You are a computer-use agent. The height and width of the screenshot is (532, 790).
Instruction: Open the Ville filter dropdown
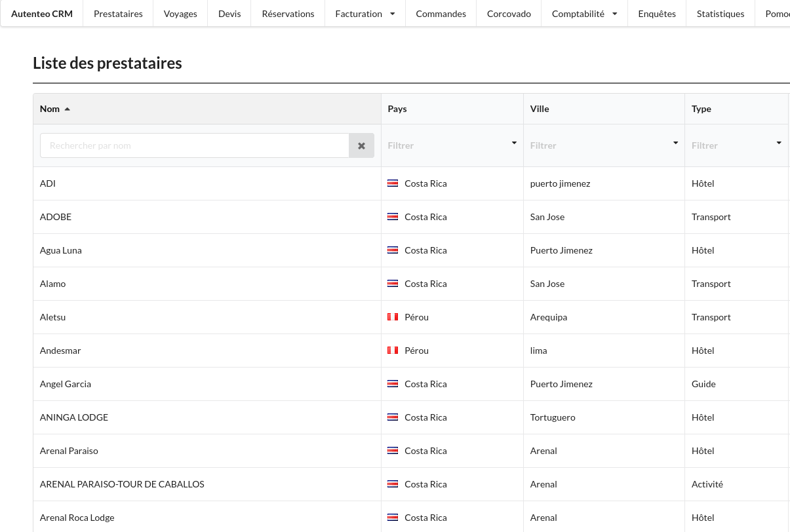coord(604,145)
